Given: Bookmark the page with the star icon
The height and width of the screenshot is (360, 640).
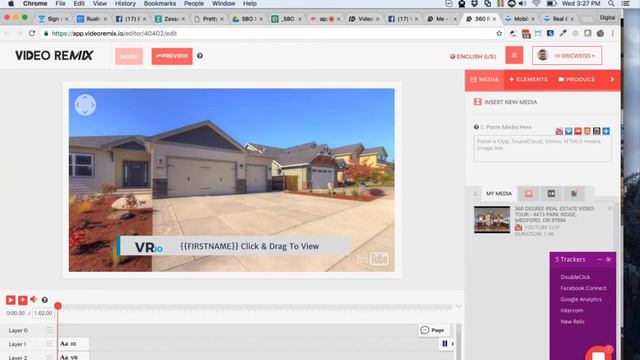Looking at the screenshot, I should pyautogui.click(x=499, y=33).
